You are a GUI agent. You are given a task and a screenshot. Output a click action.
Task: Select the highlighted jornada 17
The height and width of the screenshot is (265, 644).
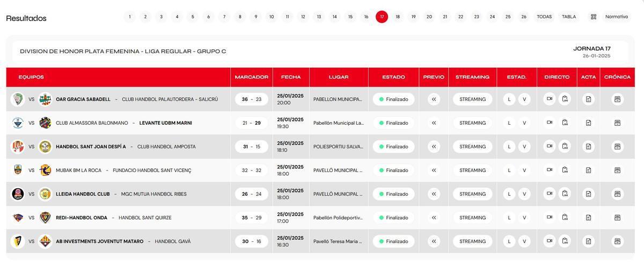click(382, 17)
